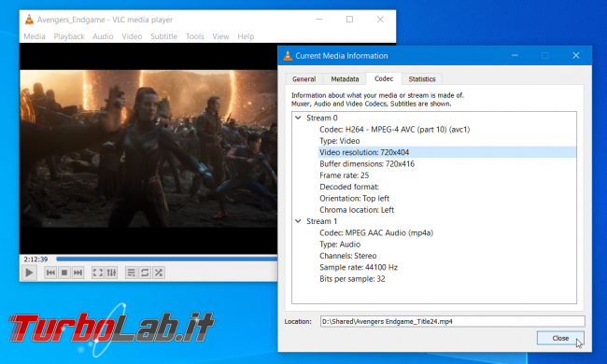The height and width of the screenshot is (364, 607).
Task: Click the Play button in VLC
Action: coord(29,273)
